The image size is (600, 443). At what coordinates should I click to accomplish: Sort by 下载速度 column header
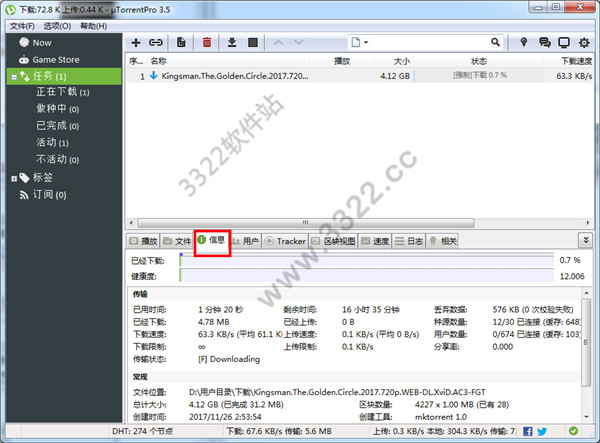pos(569,61)
